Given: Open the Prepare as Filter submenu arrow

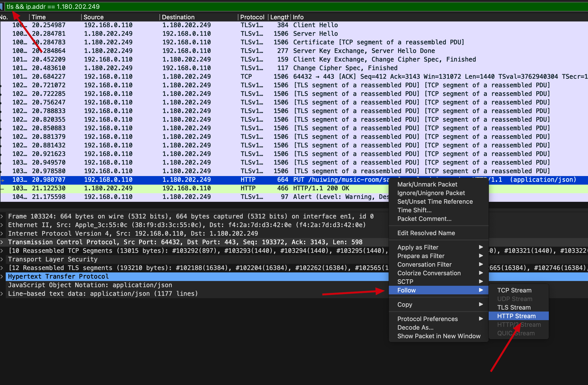Looking at the screenshot, I should 481,256.
